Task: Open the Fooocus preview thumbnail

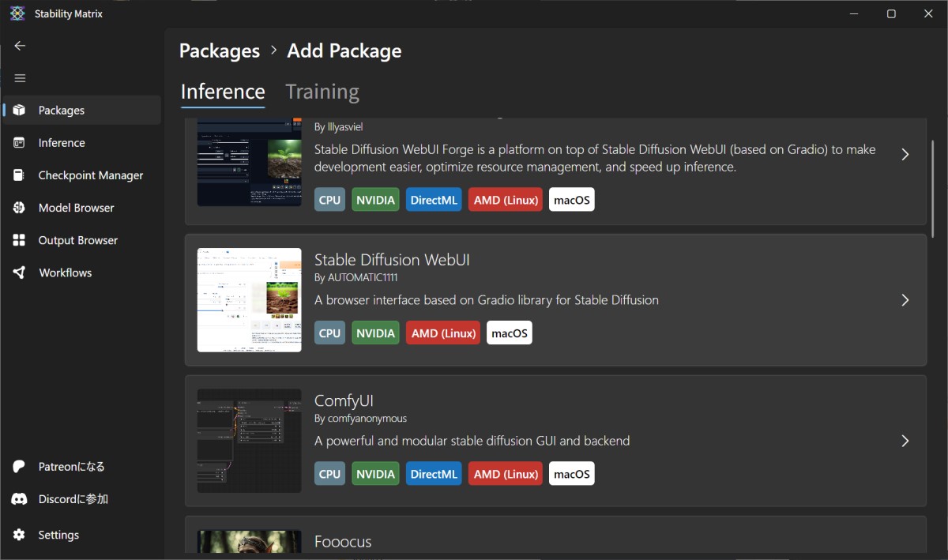Action: (x=250, y=541)
